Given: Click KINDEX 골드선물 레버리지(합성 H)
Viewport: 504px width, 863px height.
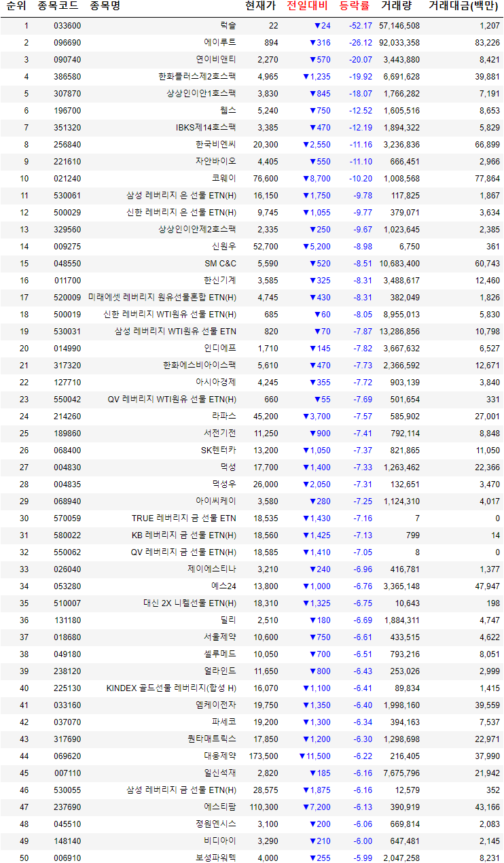Looking at the screenshot, I should [x=172, y=688].
